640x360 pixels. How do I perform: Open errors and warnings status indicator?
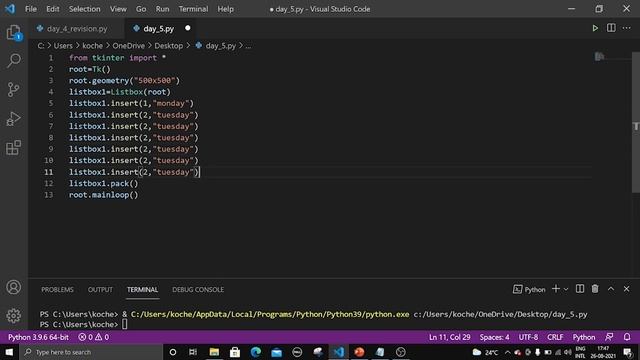[x=93, y=337]
